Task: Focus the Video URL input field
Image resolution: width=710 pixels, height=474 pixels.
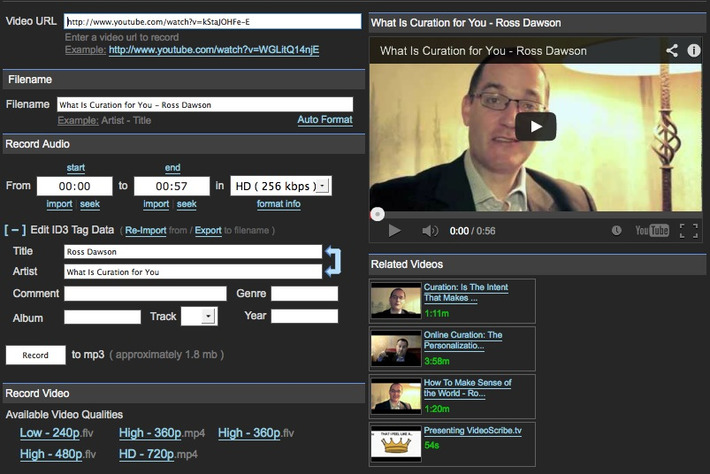Action: [212, 21]
